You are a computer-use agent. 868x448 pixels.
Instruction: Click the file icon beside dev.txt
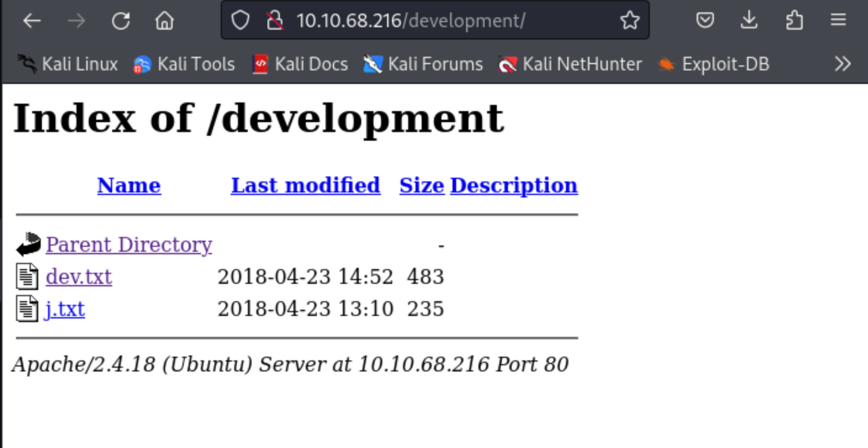(27, 276)
